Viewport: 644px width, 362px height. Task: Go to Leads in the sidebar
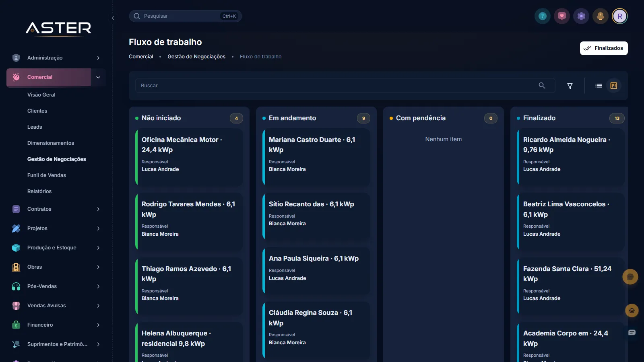click(35, 127)
